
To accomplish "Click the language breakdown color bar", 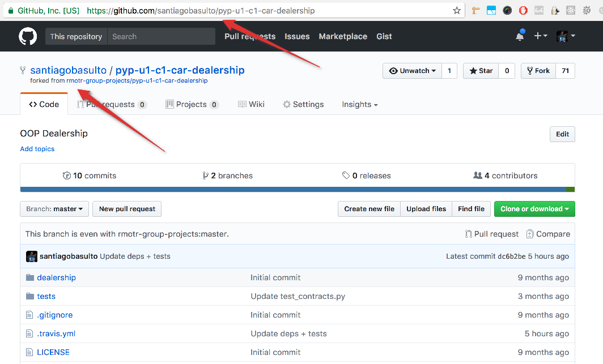I will pyautogui.click(x=298, y=189).
